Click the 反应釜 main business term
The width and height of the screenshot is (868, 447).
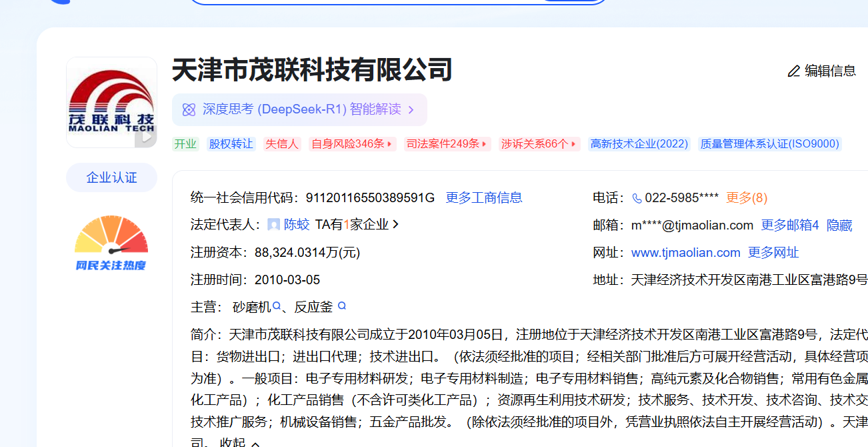313,307
